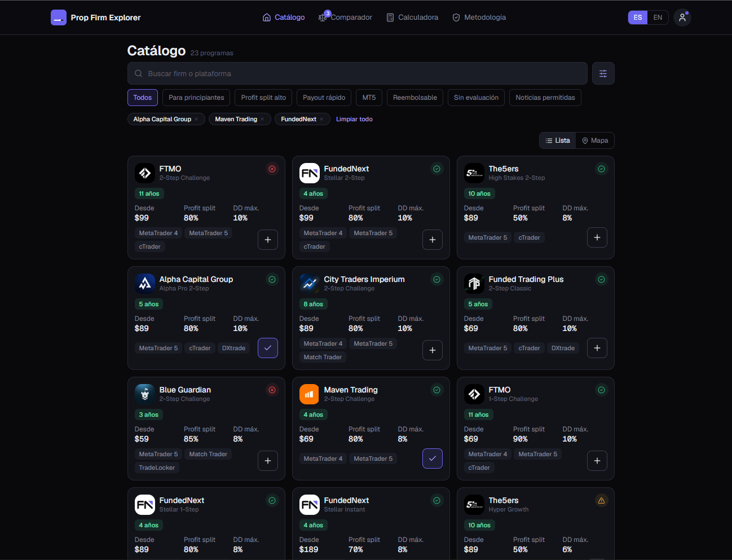The width and height of the screenshot is (732, 560).
Task: Open the FundedNext Stellar Instant card title
Action: 346,500
